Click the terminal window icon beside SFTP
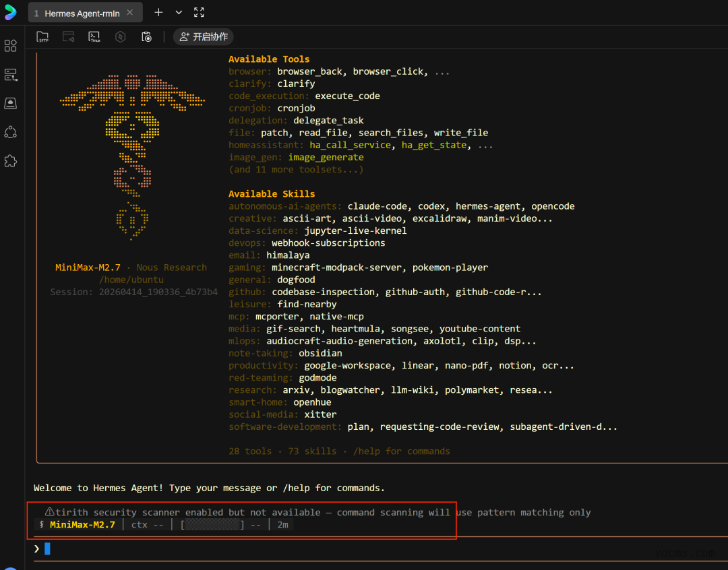728x570 pixels. [x=69, y=37]
